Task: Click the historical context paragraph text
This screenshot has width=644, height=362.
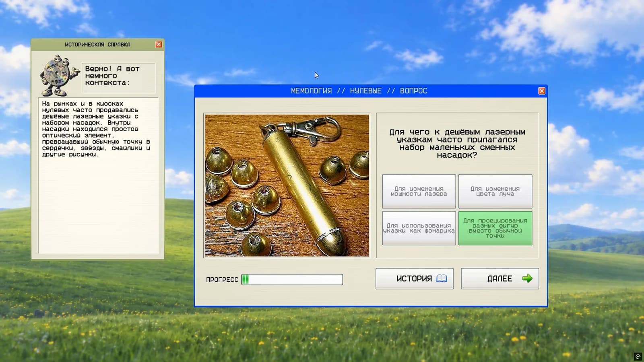Action: tap(96, 129)
